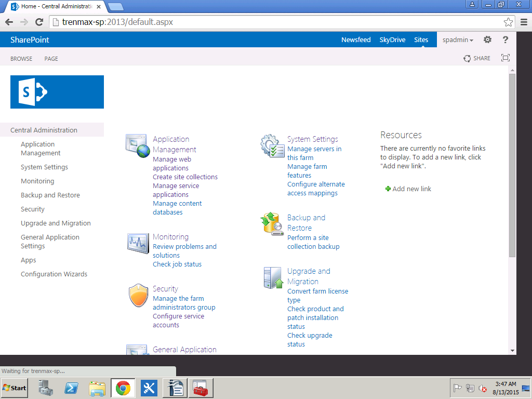This screenshot has height=399, width=532.
Task: Expand the spadmin user dropdown
Action: pyautogui.click(x=458, y=39)
